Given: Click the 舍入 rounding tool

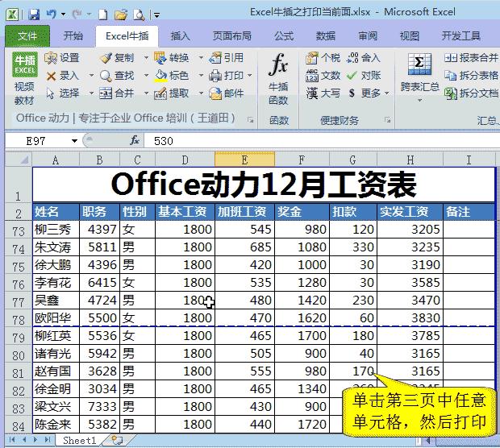Looking at the screenshot, I should point(363,58).
